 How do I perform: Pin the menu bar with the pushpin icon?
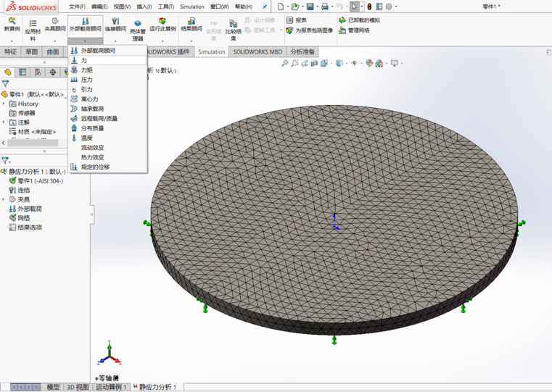(265, 7)
